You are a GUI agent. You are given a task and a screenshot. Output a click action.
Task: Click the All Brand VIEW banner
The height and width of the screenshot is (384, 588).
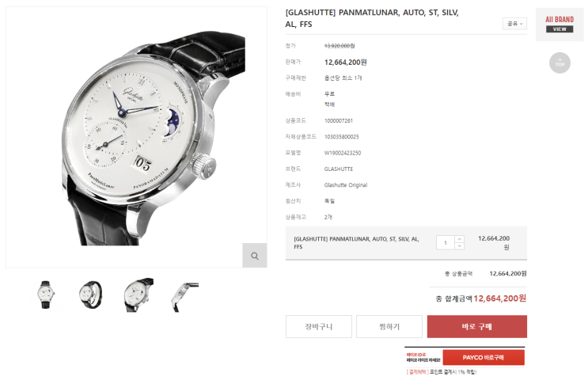click(560, 25)
